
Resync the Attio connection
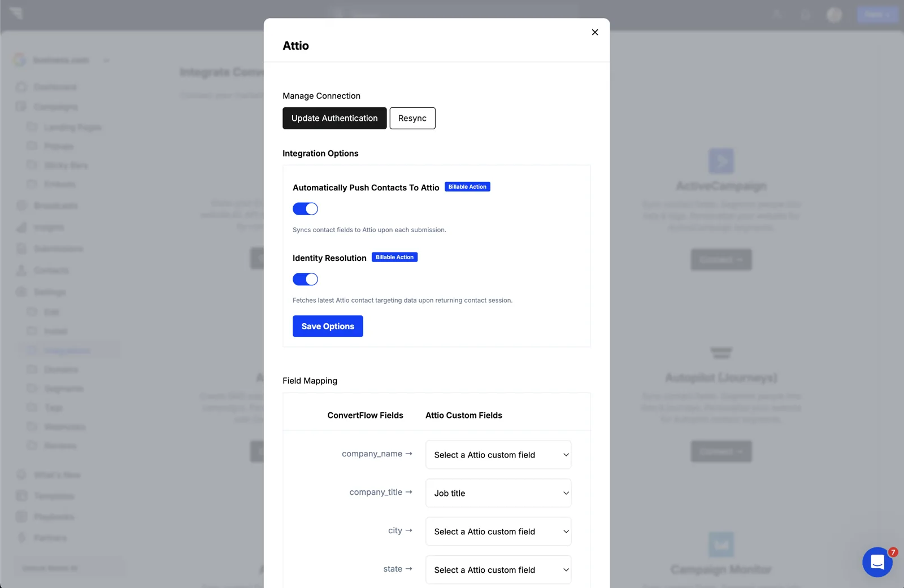click(412, 118)
